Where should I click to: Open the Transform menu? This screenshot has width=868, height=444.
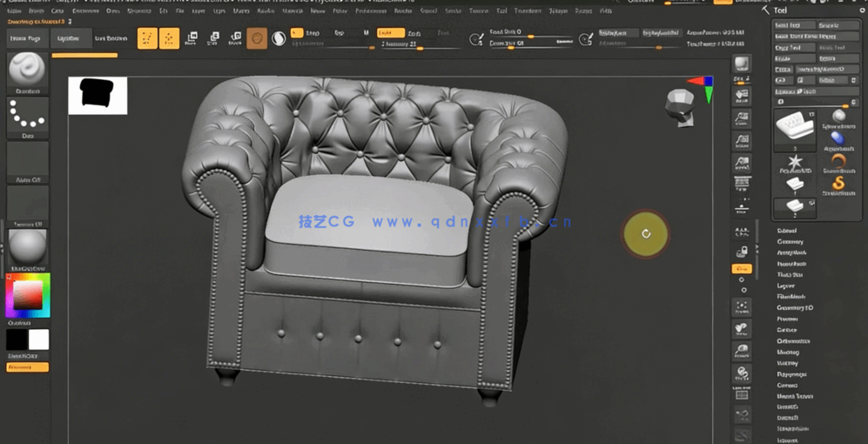tap(527, 10)
